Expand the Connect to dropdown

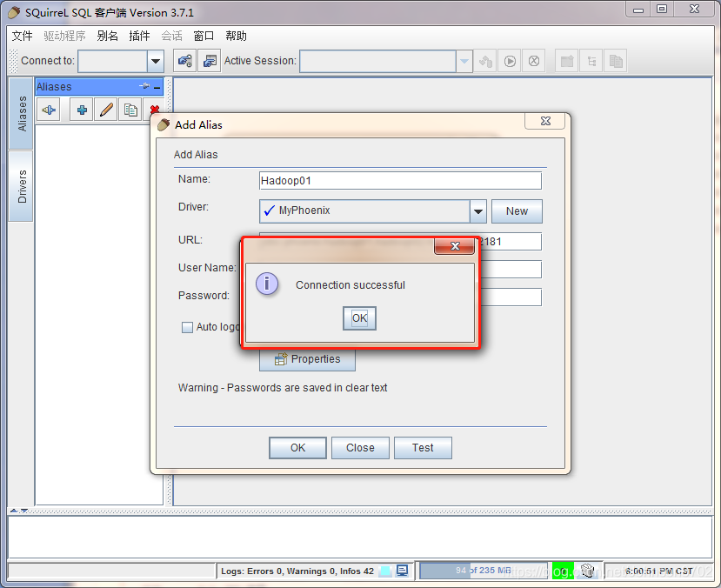[156, 61]
